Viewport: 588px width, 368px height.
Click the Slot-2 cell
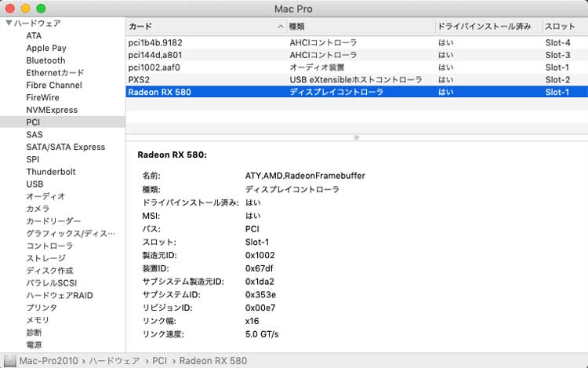point(557,80)
